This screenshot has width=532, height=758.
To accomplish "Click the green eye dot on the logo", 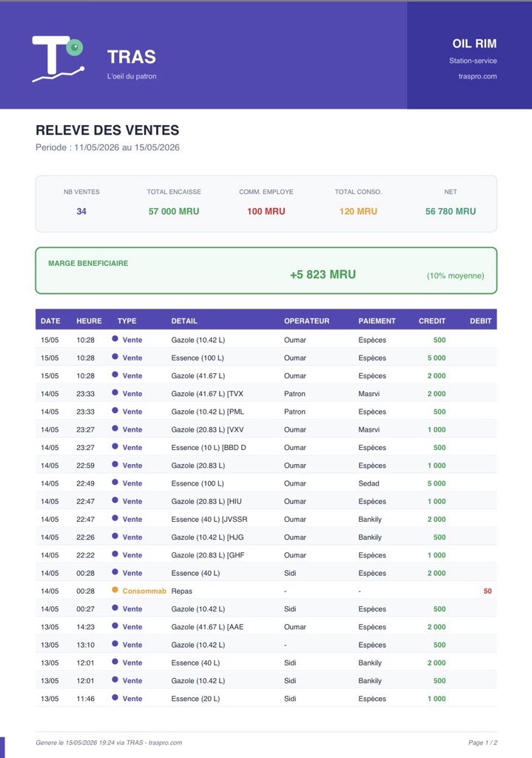I will point(75,47).
